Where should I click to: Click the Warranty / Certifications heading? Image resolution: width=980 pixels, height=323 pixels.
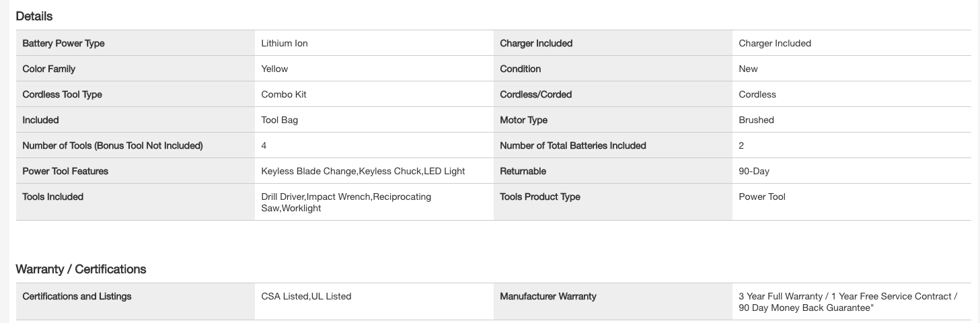click(81, 269)
